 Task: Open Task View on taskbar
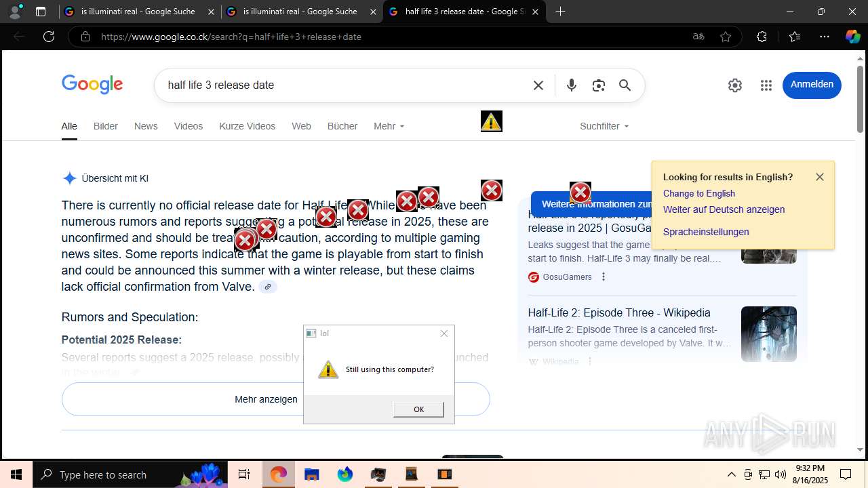pos(244,474)
